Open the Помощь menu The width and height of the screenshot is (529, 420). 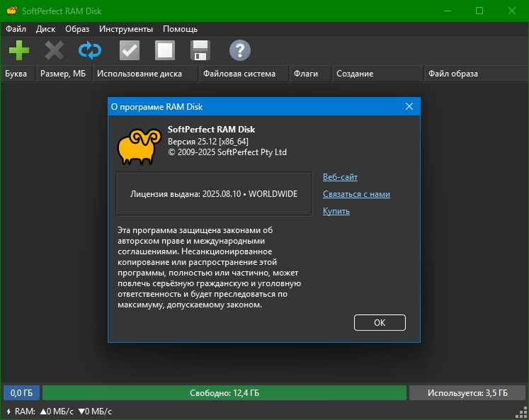coord(180,29)
